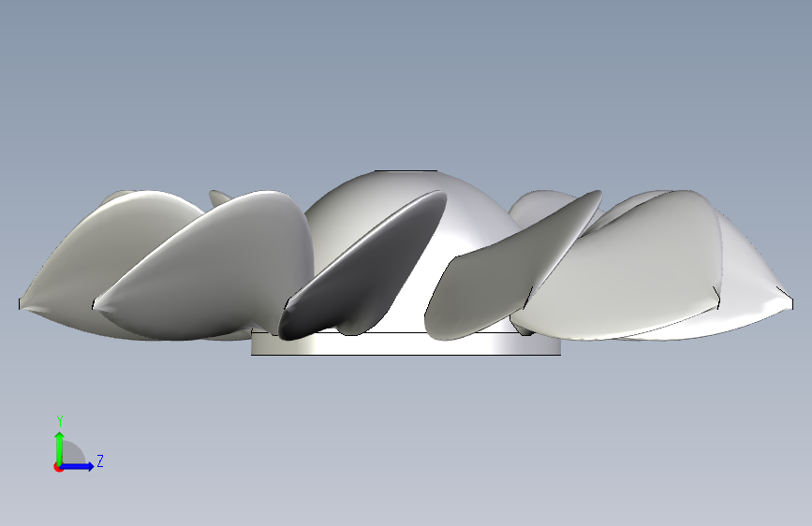Click the "Z" label on the axis triad
812x526 pixels.
point(100,460)
